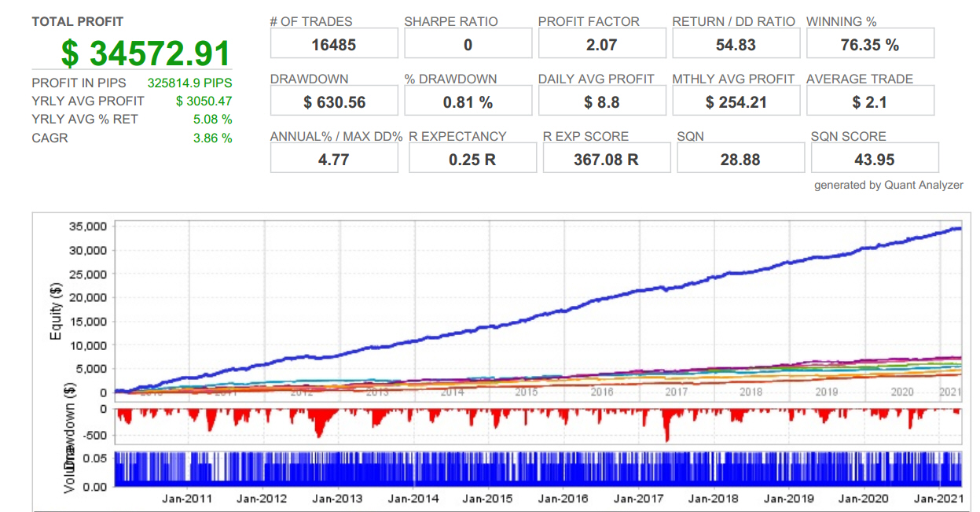980x512 pixels.
Task: Select the 16485 trades value box
Action: 334,44
